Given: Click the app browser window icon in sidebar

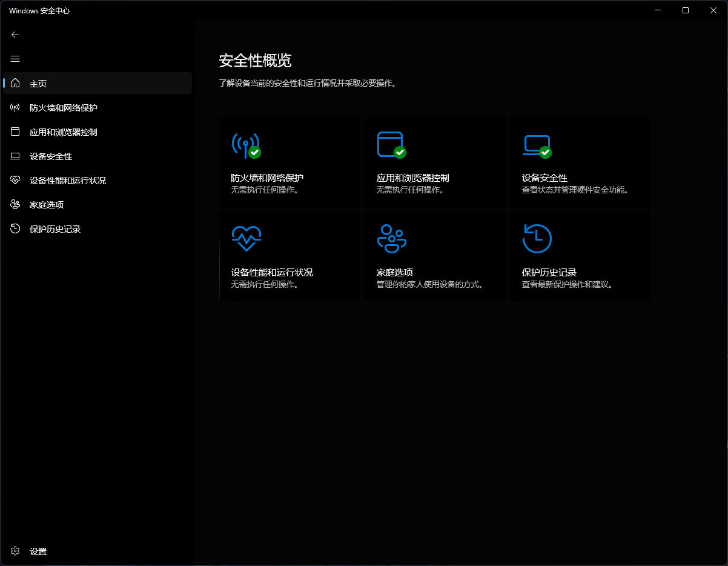Looking at the screenshot, I should tap(15, 132).
